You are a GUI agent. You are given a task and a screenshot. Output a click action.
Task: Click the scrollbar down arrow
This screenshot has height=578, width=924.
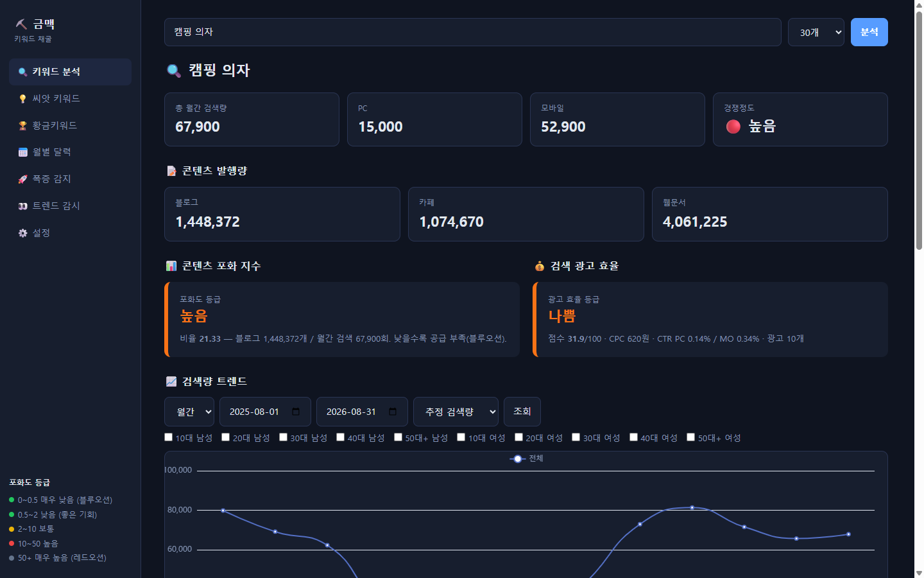(919, 573)
